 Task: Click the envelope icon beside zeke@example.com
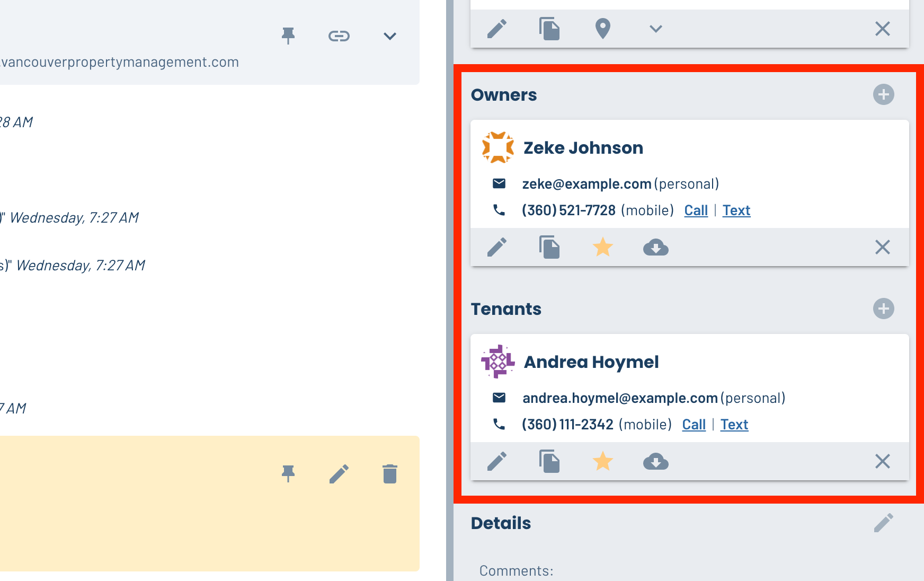pos(499,183)
